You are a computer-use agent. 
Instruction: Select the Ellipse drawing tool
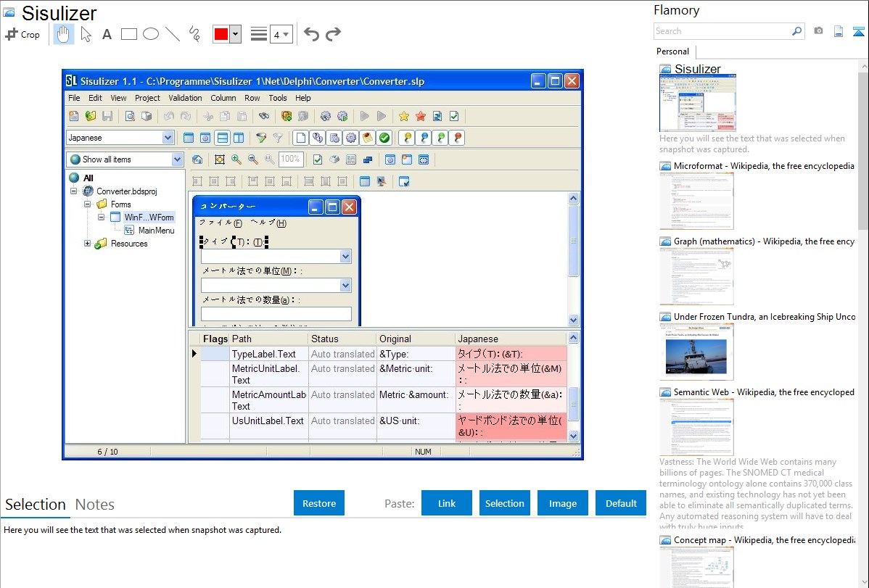[151, 34]
